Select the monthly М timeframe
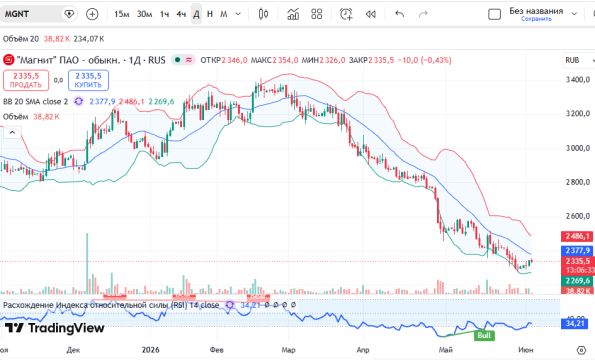This screenshot has width=595, height=360. pos(224,14)
